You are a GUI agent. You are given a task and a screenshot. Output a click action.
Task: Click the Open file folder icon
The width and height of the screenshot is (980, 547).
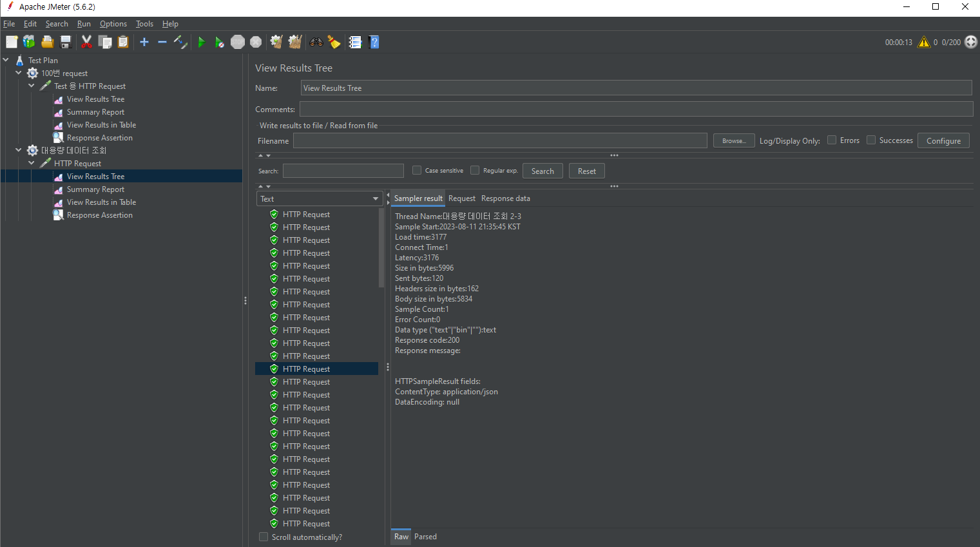[x=47, y=42]
